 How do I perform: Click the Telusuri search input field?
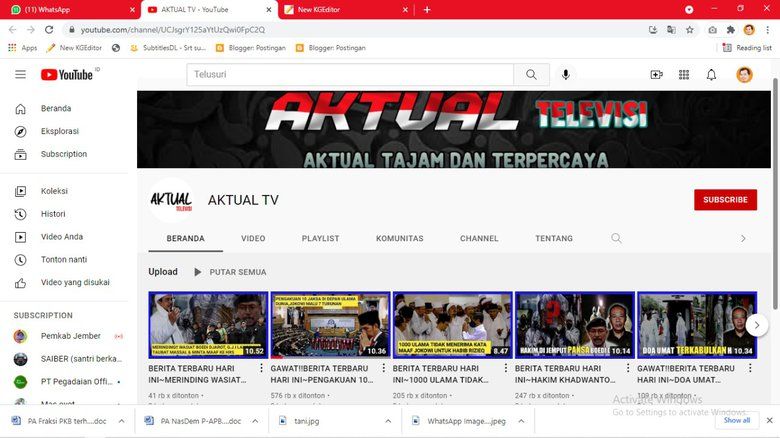click(350, 75)
